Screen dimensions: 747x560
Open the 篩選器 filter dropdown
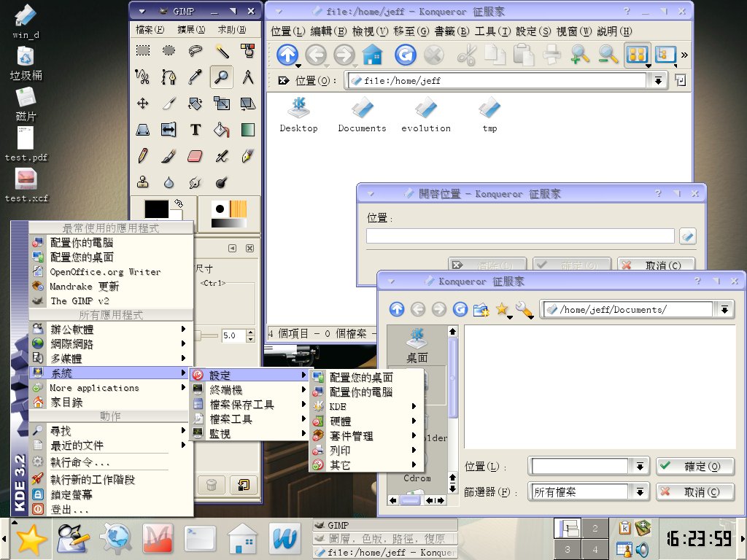pos(640,492)
